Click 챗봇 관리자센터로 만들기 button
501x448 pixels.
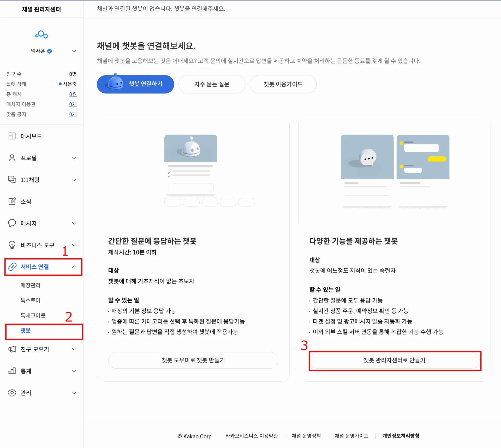click(395, 360)
